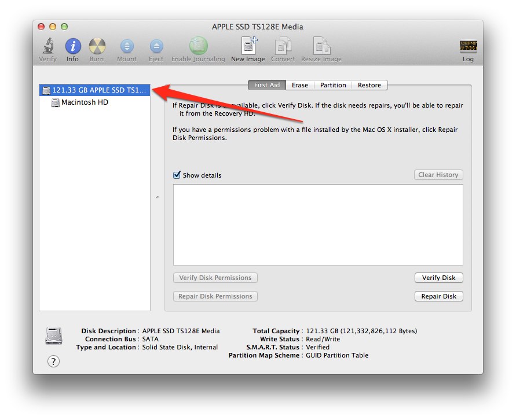Click the window title APPLE SSD TS128E Media

click(x=257, y=27)
